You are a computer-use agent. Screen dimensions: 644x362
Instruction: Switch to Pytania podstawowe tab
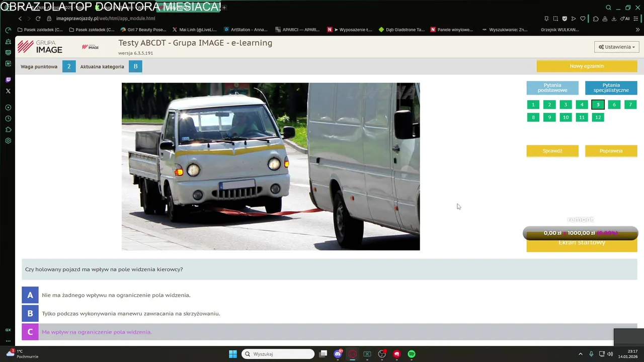(552, 88)
